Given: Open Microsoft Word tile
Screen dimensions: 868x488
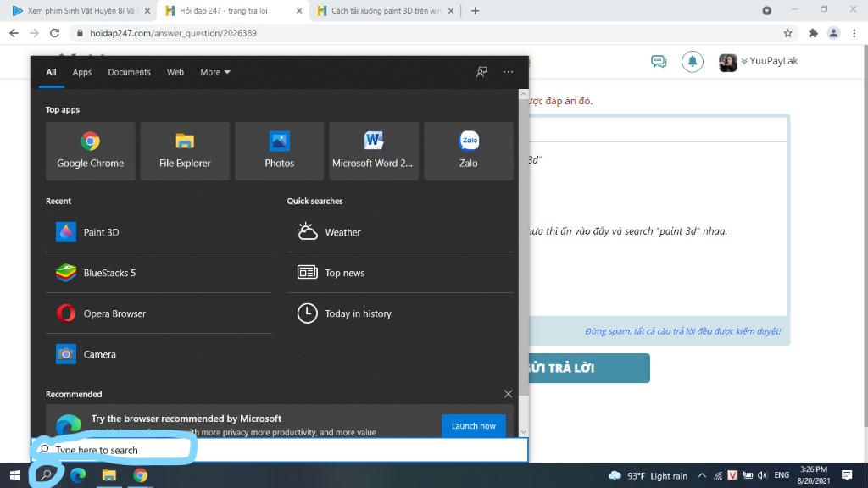Looking at the screenshot, I should 374,151.
